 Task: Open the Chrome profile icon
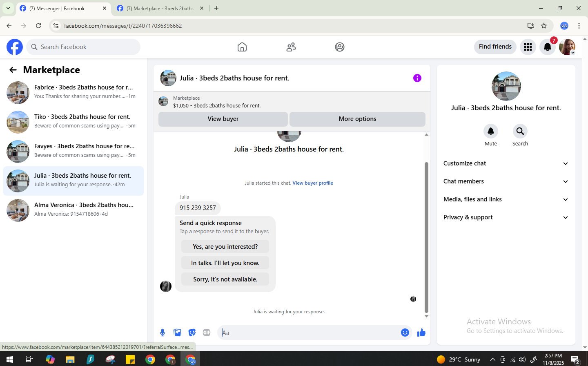click(x=564, y=26)
